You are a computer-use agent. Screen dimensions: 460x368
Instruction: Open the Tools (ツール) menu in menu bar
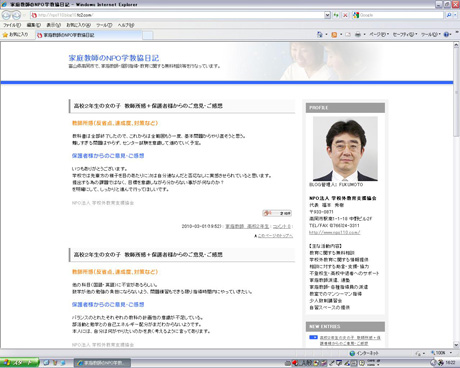click(104, 25)
